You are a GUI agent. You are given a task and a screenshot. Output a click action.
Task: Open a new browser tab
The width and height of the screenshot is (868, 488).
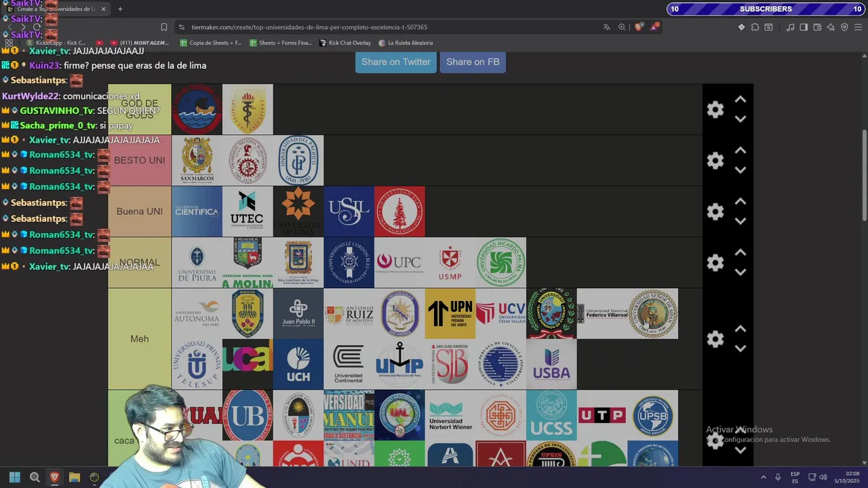pyautogui.click(x=120, y=9)
